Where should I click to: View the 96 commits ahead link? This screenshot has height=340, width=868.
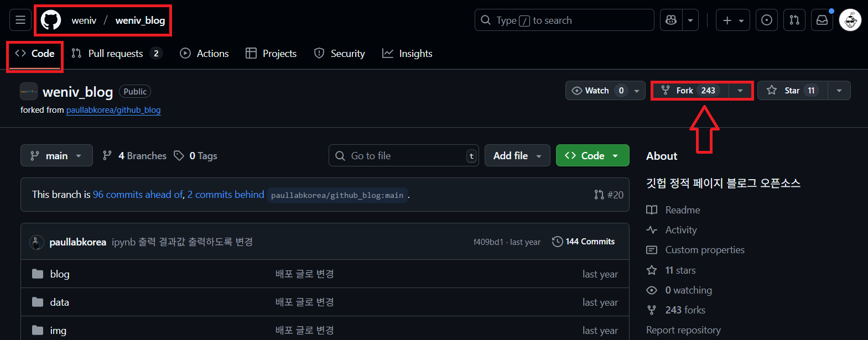pyautogui.click(x=138, y=195)
